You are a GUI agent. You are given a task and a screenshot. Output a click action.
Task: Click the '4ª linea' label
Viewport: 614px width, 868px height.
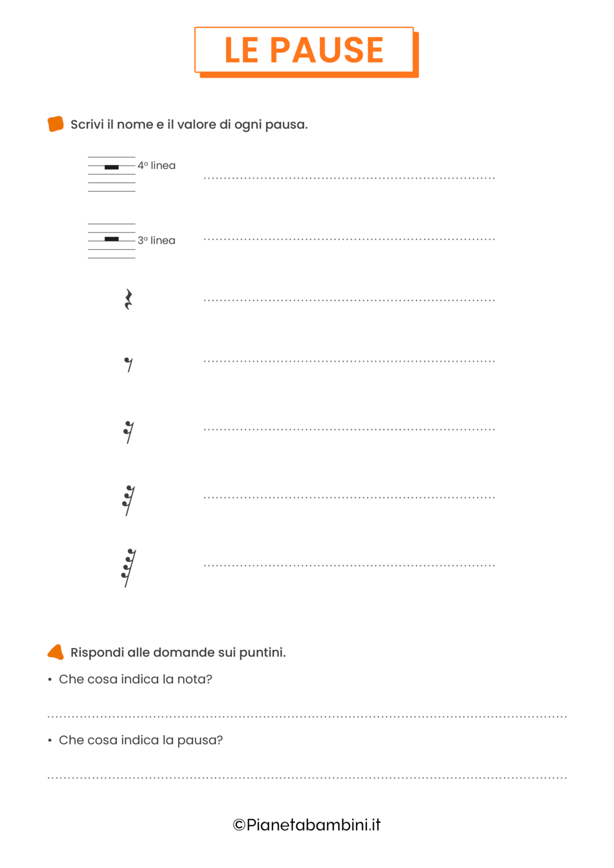157,166
